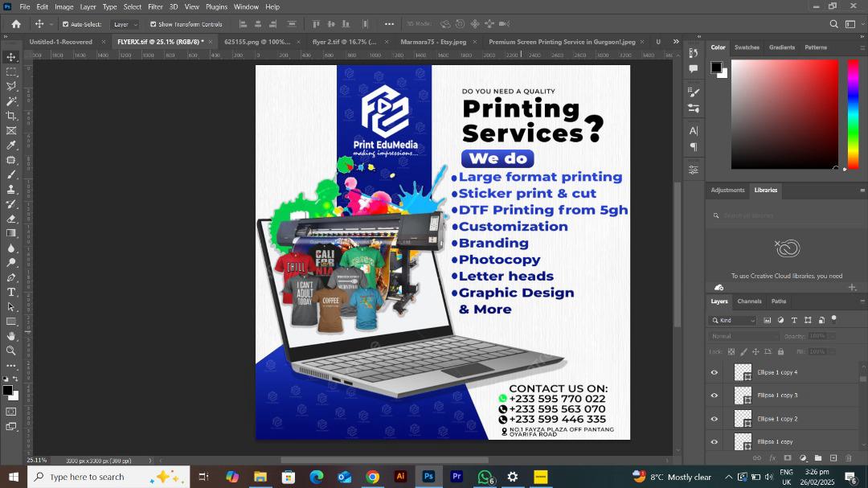Toggle the Auto-Select checkbox
Viewport: 868px width, 488px height.
point(65,24)
